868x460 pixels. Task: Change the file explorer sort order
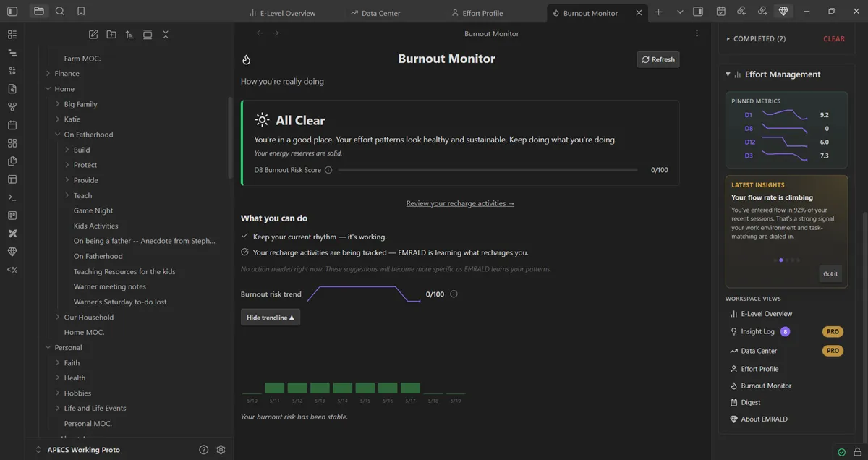(x=129, y=35)
